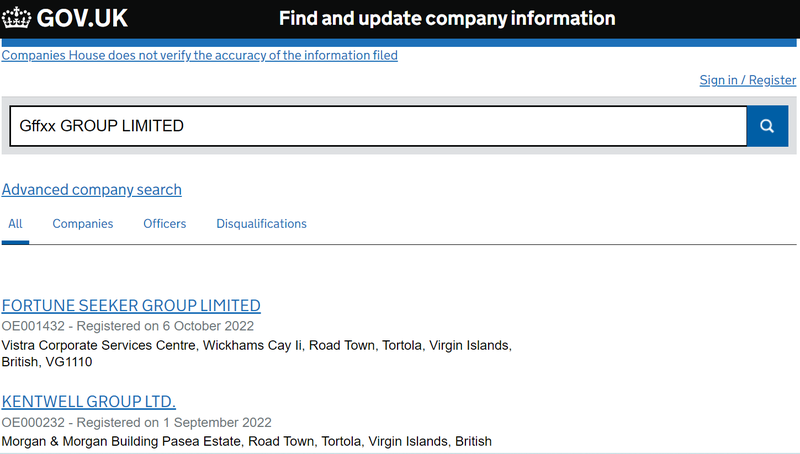Viewport: 800px width, 454px height.
Task: Open KENTWELL GROUP LTD. result
Action: click(89, 401)
